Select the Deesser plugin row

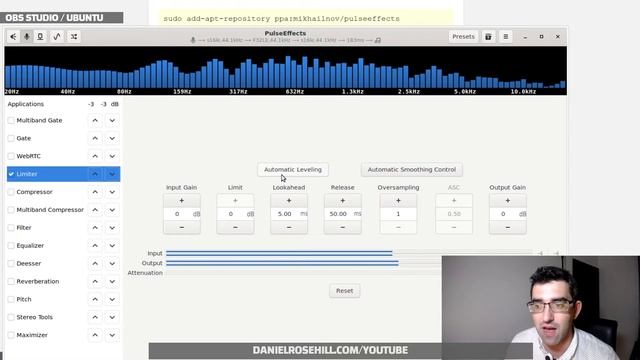point(63,264)
